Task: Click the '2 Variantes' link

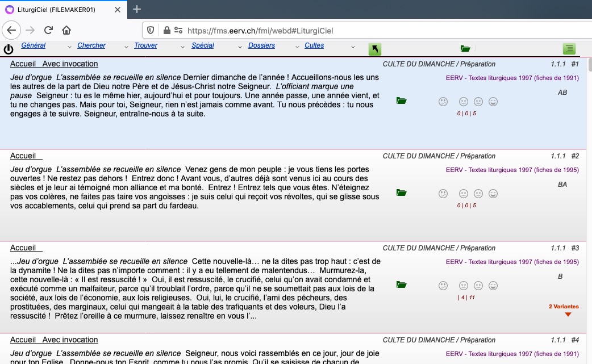Action: coord(564,306)
